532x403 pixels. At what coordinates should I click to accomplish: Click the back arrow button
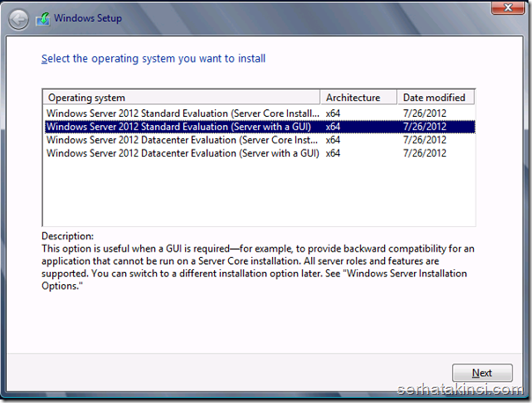coord(18,19)
